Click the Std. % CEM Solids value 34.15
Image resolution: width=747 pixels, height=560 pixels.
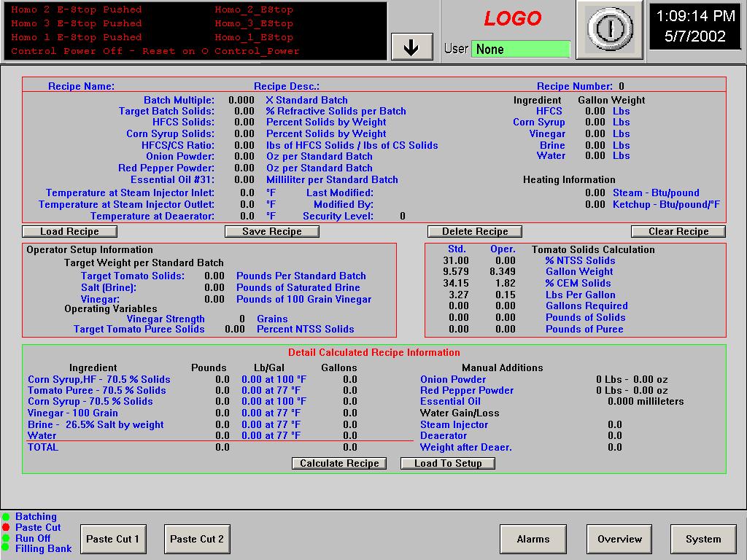[456, 283]
